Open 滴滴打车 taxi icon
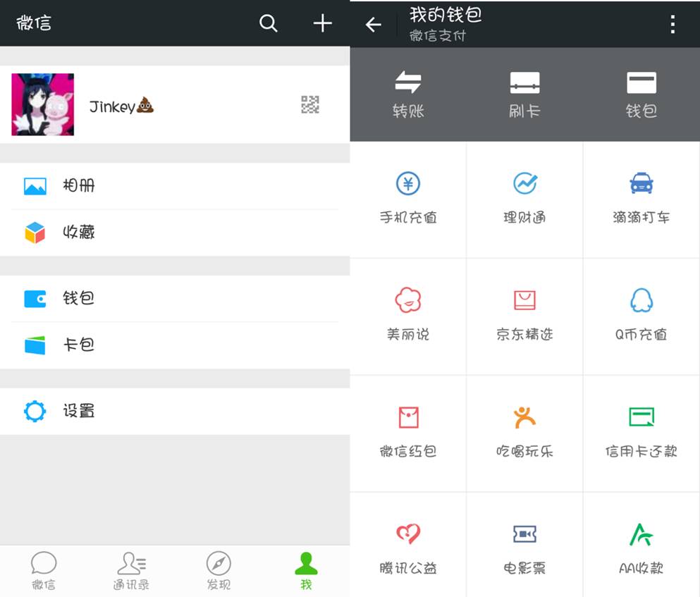This screenshot has width=700, height=597. tap(641, 183)
